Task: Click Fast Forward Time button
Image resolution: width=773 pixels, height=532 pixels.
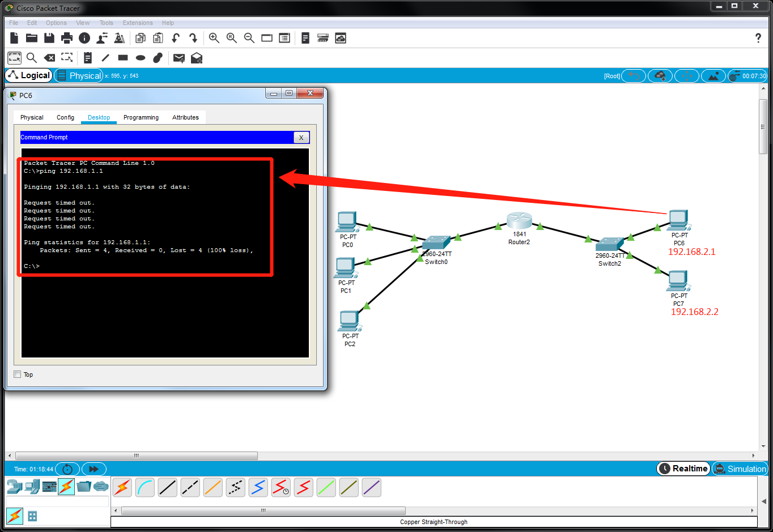Action: point(94,469)
